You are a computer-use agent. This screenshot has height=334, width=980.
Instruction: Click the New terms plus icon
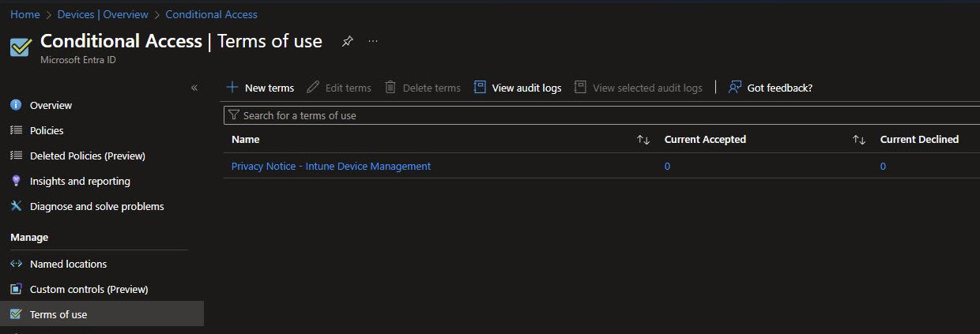[232, 88]
